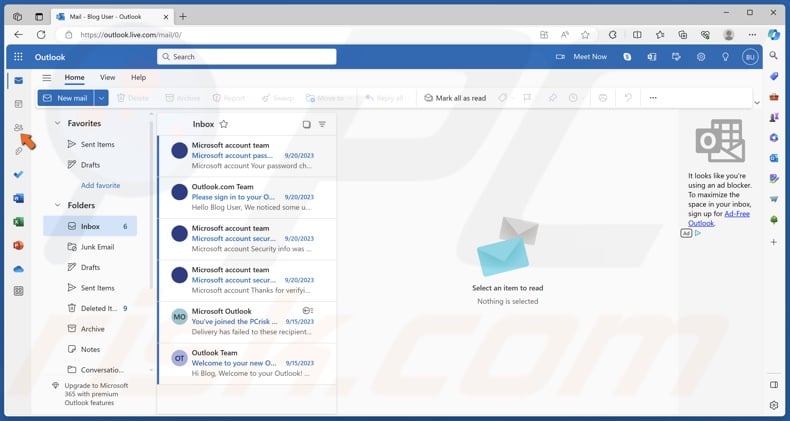Open the Microsoft account password email
Screen dimensions: 790x421
click(x=247, y=156)
